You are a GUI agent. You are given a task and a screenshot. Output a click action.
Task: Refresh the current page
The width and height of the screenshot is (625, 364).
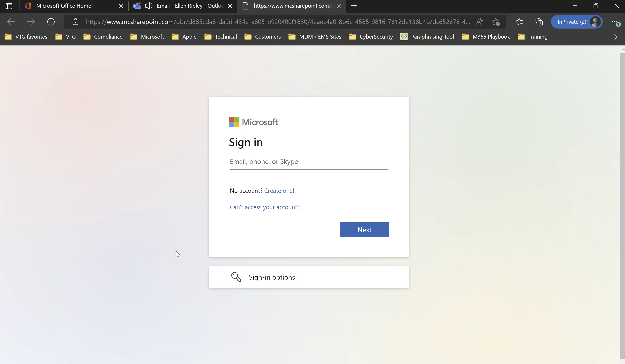(51, 22)
